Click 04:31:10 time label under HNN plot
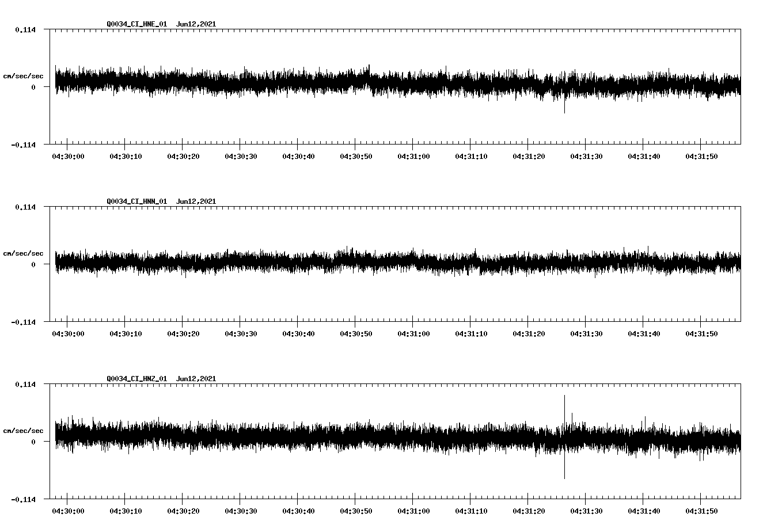Image resolution: width=782 pixels, height=532 pixels. tap(471, 334)
